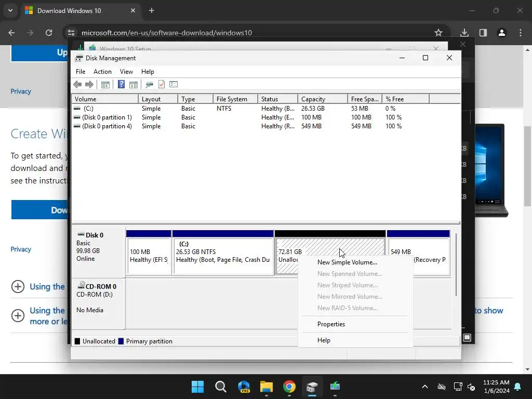Viewport: 532px width, 399px height.
Task: Close the Download Windows 10 tab
Action: point(132,10)
